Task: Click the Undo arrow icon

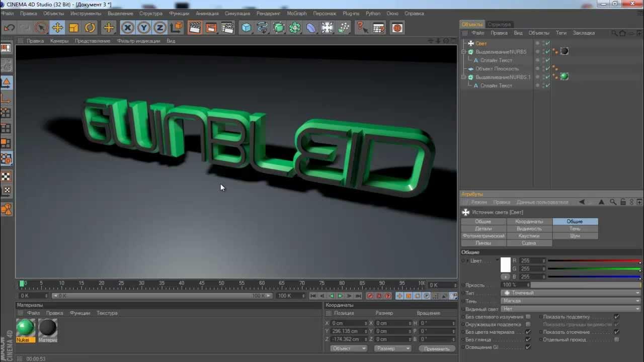Action: (9, 28)
